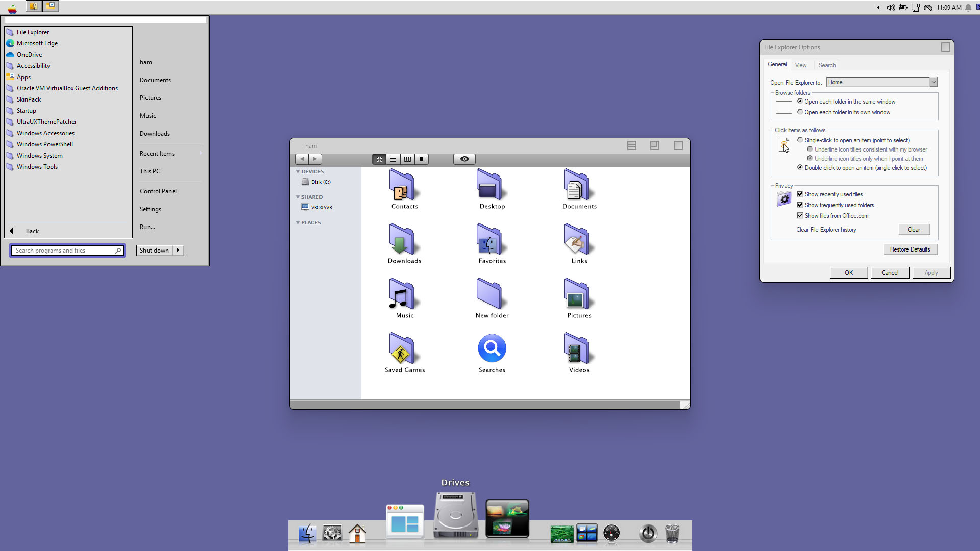980x551 pixels.
Task: Expand the Shut down arrow options
Action: pos(178,251)
